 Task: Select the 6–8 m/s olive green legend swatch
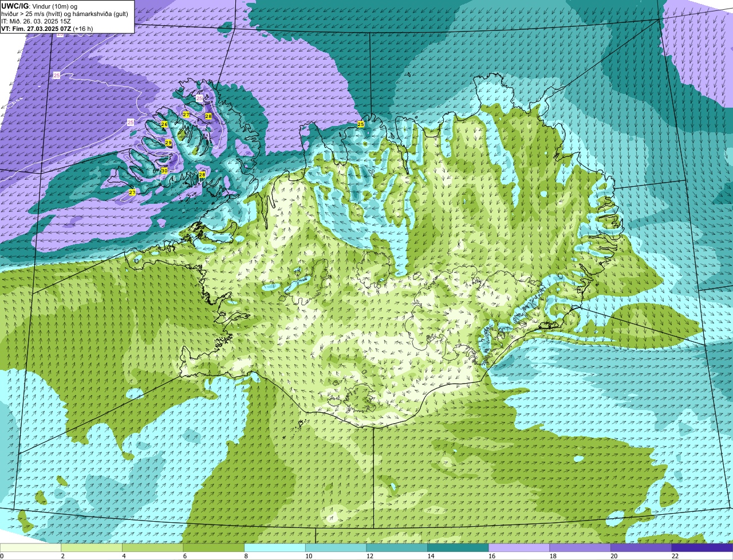(214, 547)
